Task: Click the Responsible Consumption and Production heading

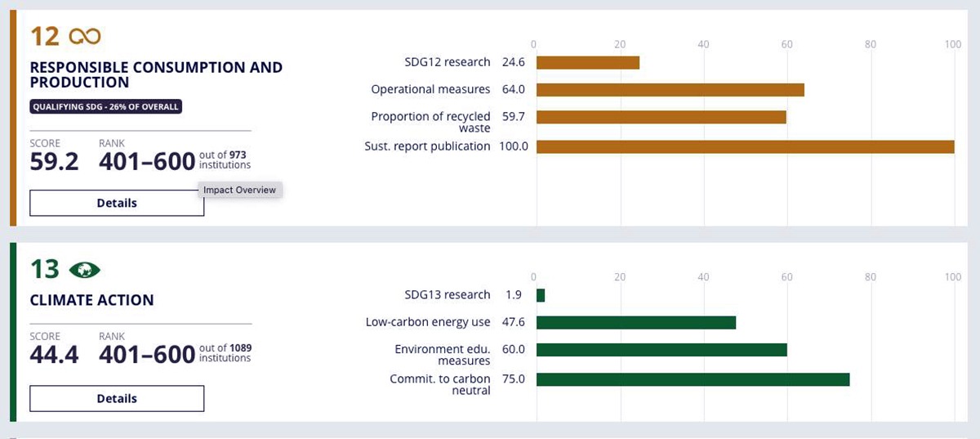Action: pos(156,74)
